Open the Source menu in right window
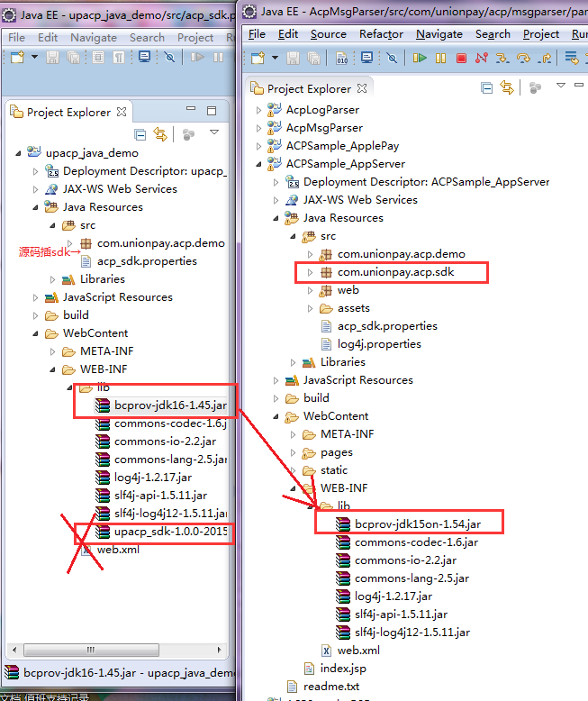 pos(329,34)
